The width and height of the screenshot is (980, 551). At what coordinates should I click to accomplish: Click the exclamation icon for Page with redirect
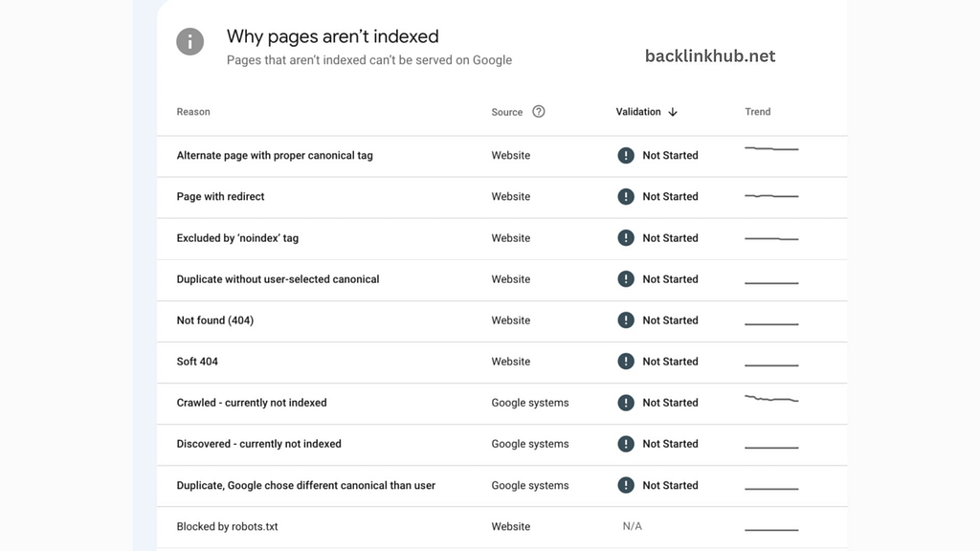coord(626,196)
